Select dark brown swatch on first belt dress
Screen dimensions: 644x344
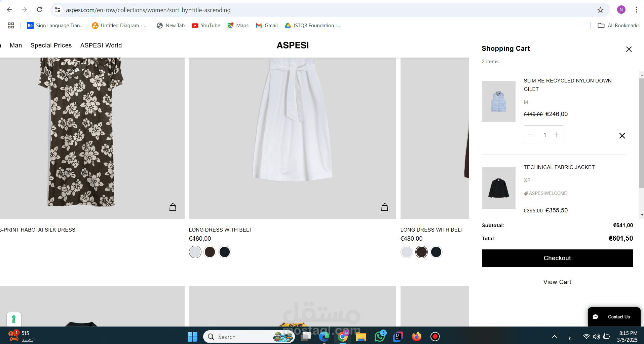(210, 252)
